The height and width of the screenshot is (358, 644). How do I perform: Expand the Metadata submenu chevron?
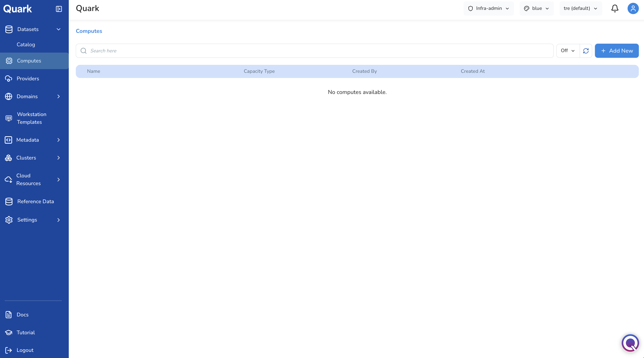pos(58,140)
